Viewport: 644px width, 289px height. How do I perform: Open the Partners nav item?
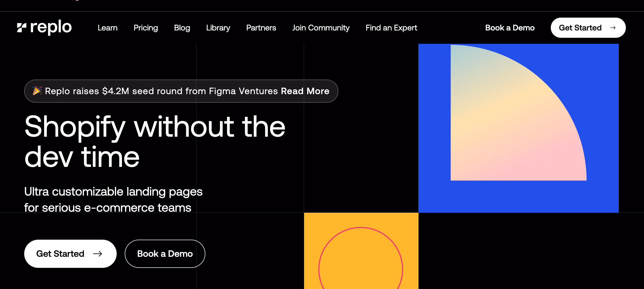(261, 28)
